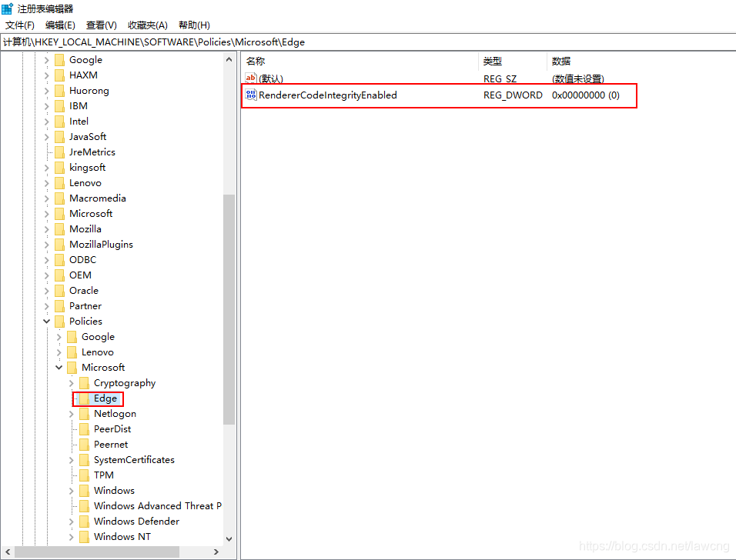Expand the Google node under Policies
This screenshot has height=560, width=736.
click(x=59, y=337)
